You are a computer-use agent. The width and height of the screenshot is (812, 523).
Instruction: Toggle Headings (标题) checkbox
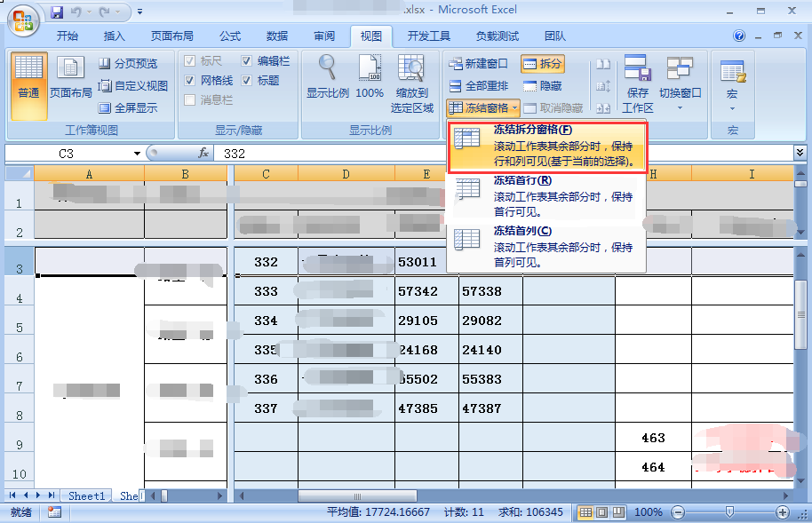pyautogui.click(x=246, y=80)
